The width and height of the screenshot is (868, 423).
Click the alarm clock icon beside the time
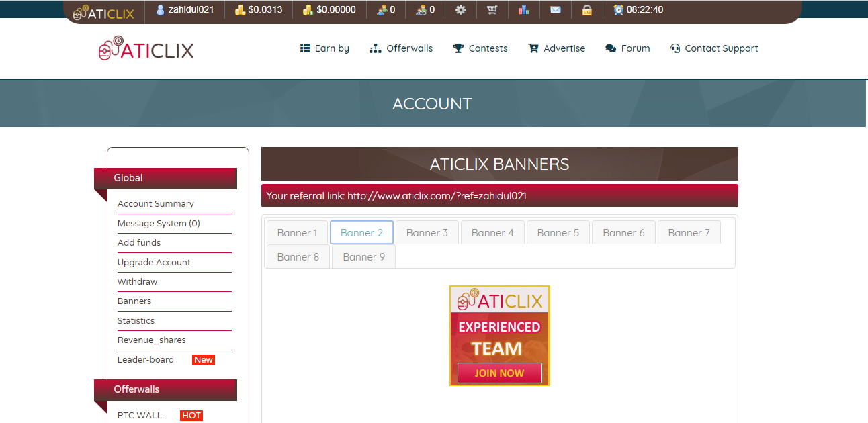(x=618, y=10)
